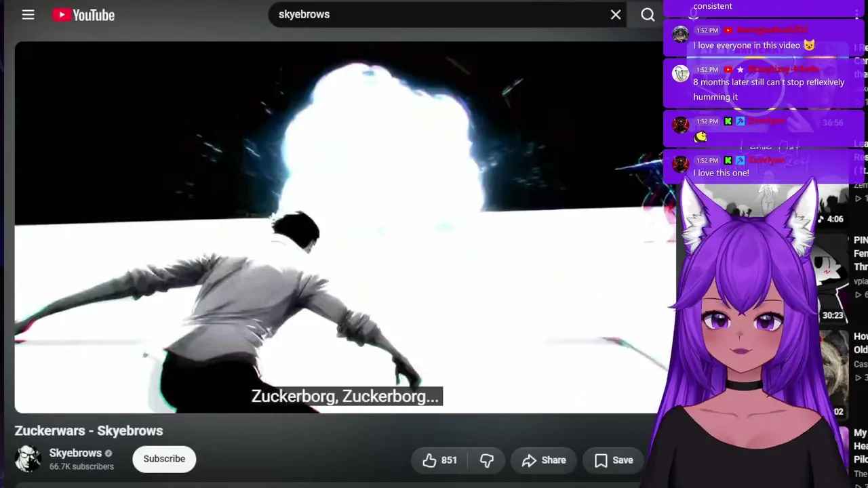Click YouTube badge above "I love everyone" message
Viewport: 868px width, 488px height.
pos(728,30)
